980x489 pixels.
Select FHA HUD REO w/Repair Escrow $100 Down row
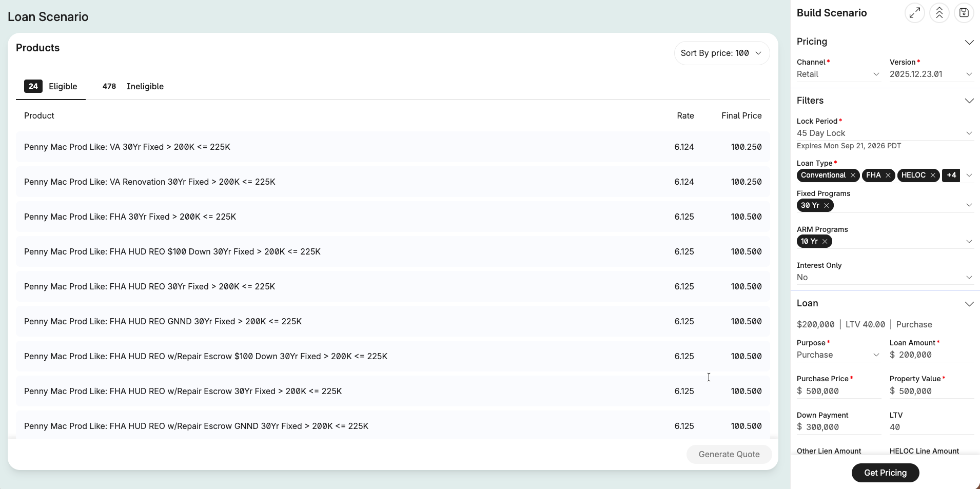tap(393, 356)
